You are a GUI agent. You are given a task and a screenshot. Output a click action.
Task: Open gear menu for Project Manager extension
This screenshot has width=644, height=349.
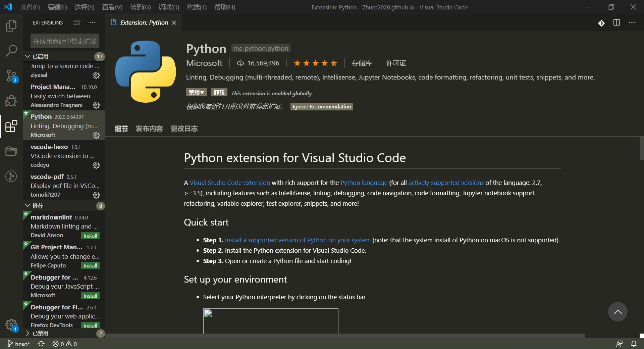click(x=96, y=105)
